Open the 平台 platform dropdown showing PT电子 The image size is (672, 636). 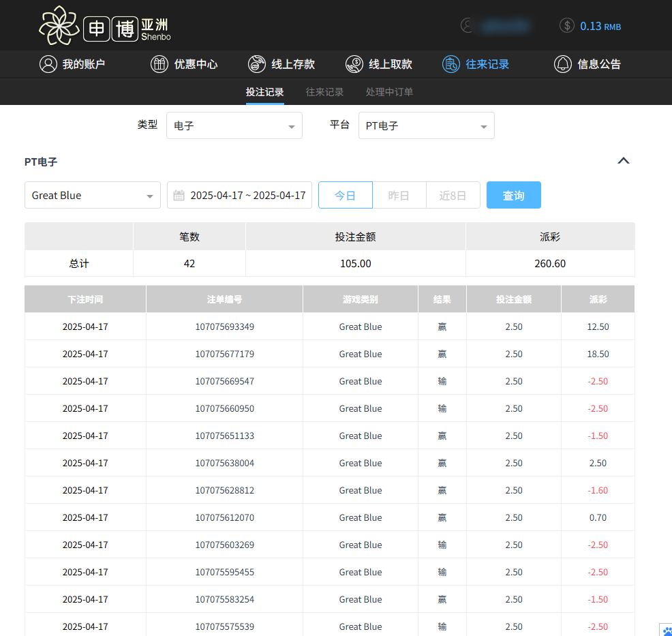click(427, 125)
